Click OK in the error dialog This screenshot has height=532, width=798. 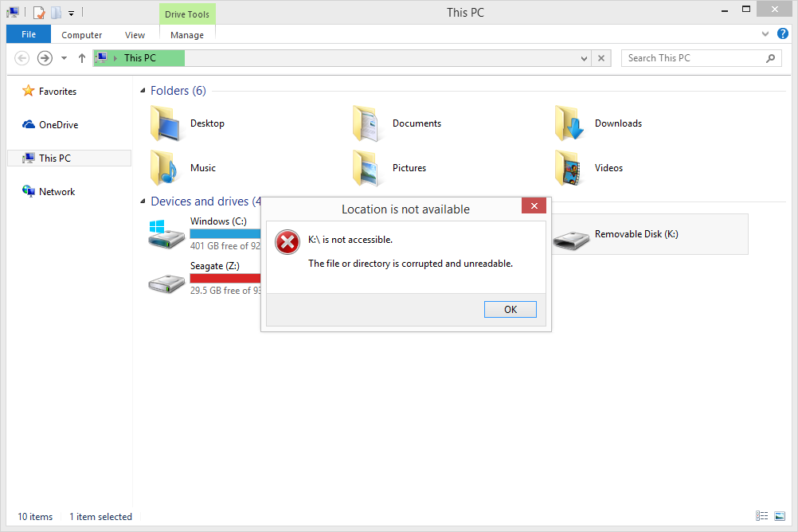coord(510,310)
